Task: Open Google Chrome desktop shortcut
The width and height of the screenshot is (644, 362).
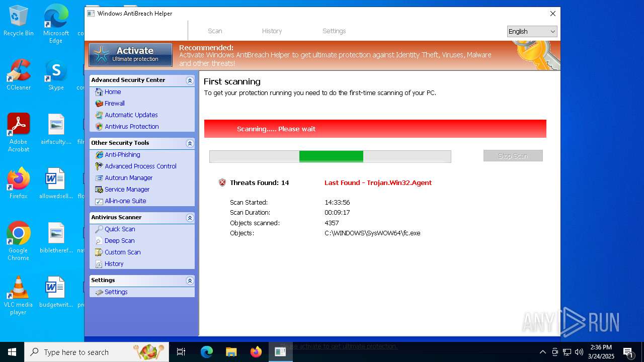Action: click(19, 241)
